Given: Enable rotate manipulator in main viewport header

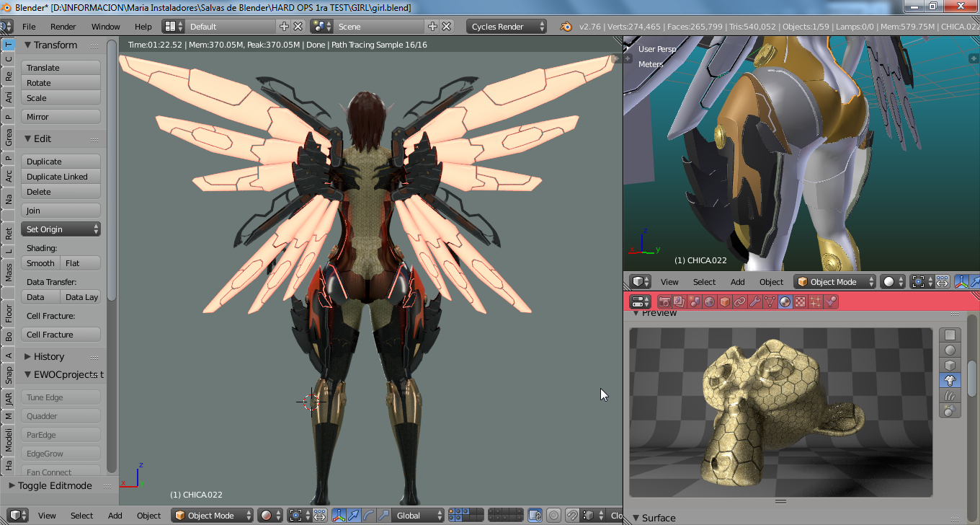Looking at the screenshot, I should (369, 516).
